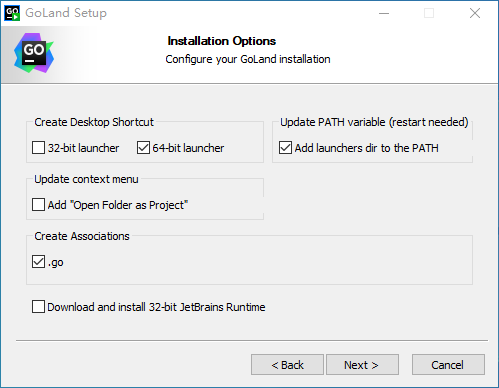
Task: Click the GoLand logo in the header
Action: (x=34, y=53)
